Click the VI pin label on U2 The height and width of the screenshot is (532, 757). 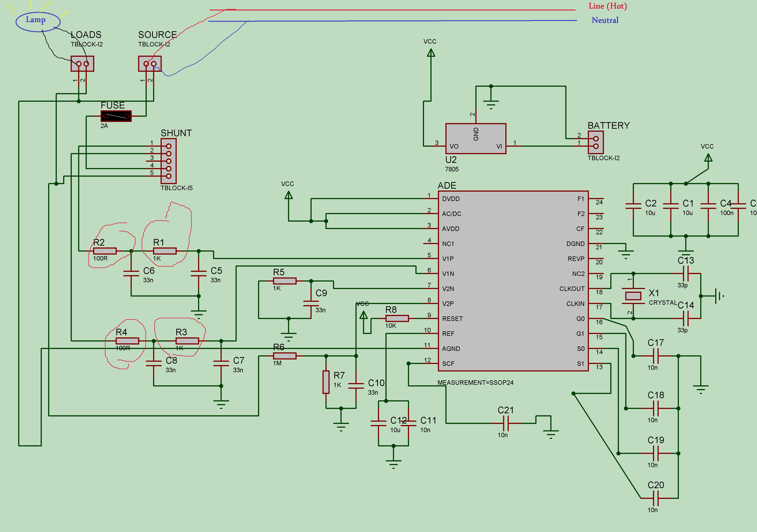pos(499,146)
